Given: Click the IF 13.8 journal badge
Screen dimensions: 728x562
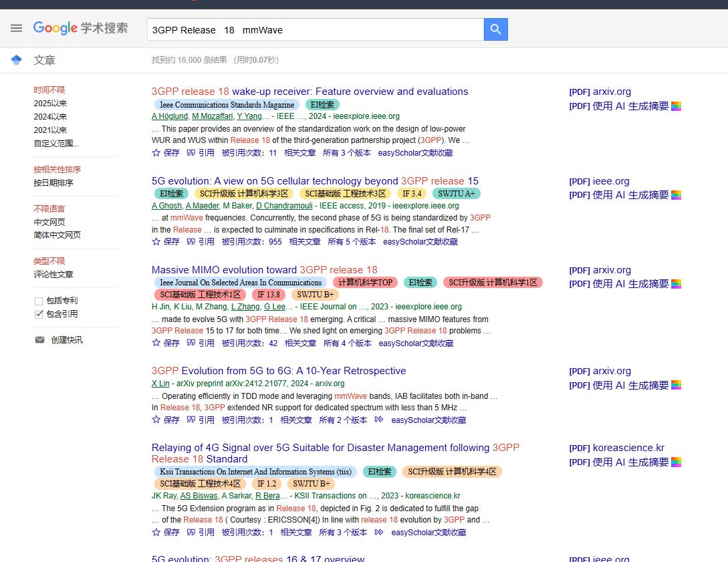Looking at the screenshot, I should click(x=269, y=295).
